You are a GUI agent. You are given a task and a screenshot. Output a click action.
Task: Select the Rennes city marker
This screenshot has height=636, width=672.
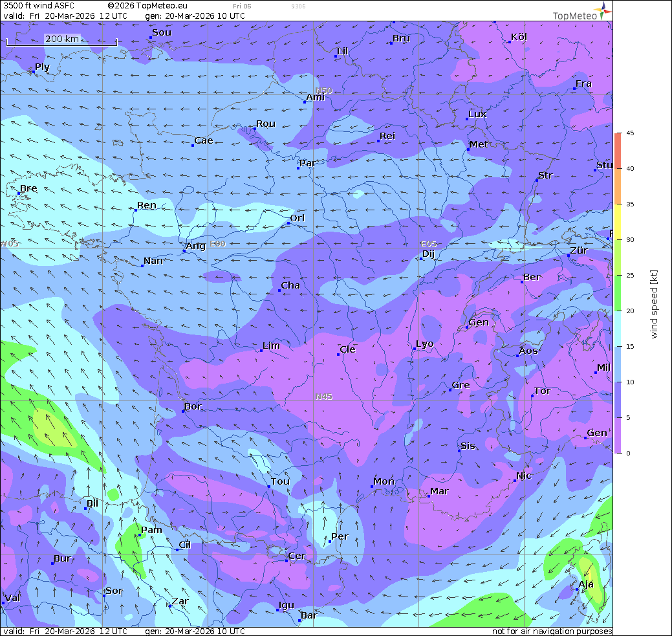pyautogui.click(x=136, y=210)
